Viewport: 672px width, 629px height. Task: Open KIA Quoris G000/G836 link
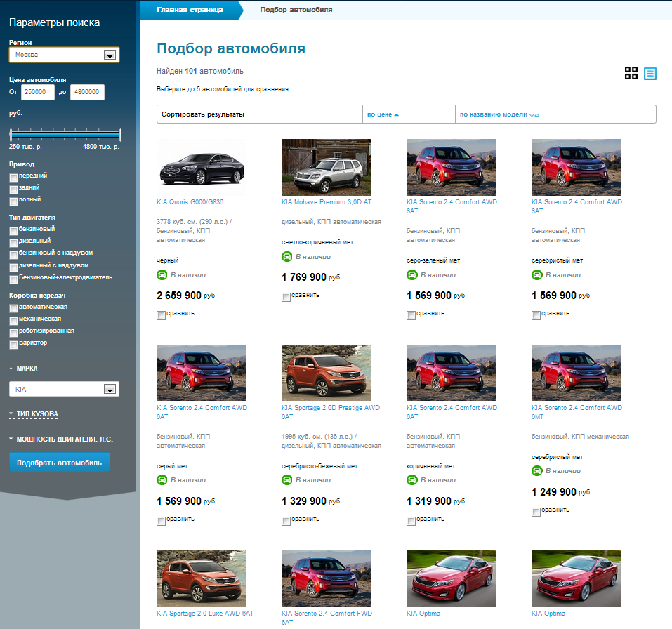coord(190,201)
